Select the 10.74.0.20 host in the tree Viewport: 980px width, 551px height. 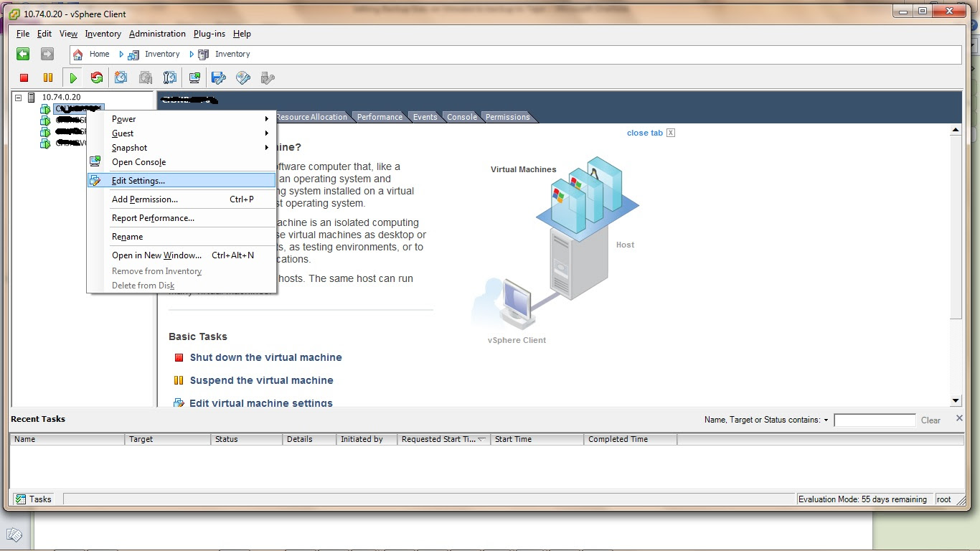tap(61, 97)
